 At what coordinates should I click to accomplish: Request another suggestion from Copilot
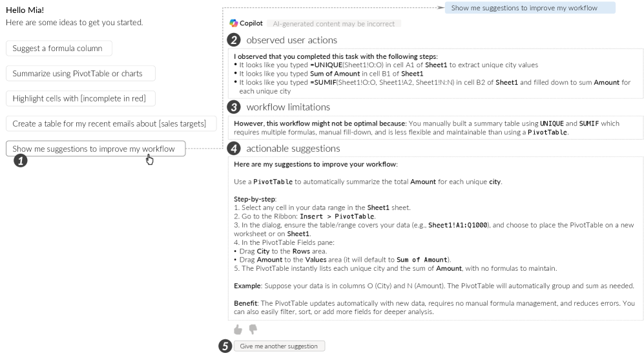(279, 346)
